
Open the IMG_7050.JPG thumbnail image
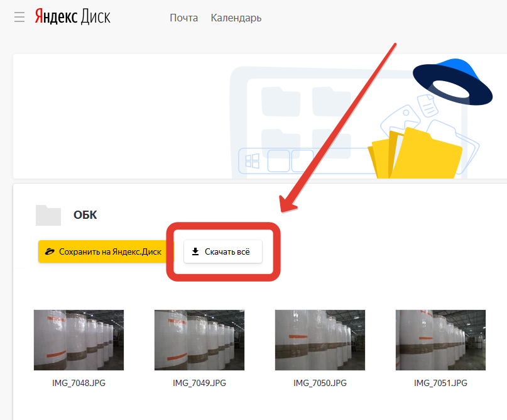[x=320, y=340]
